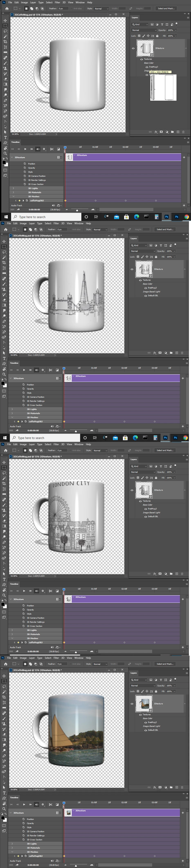Open Style Normal dropdown in London-skyline-mug options bar
191x868 pixels.
(100, 230)
